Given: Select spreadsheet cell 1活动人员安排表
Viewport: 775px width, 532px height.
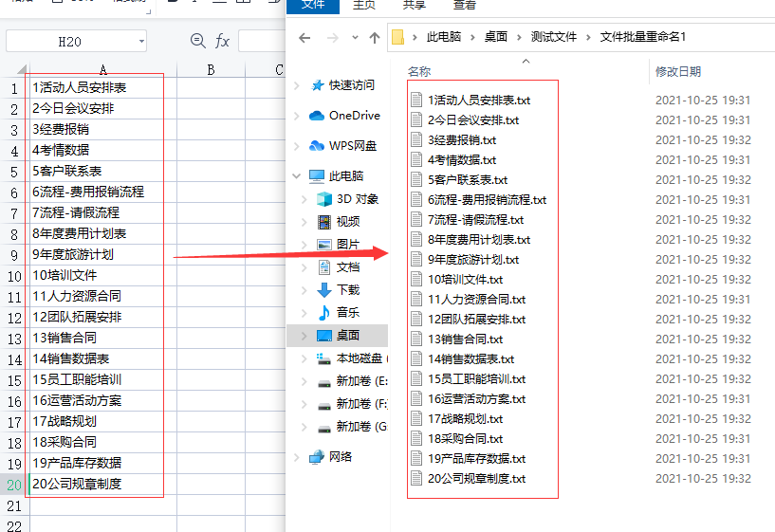Looking at the screenshot, I should pos(102,88).
